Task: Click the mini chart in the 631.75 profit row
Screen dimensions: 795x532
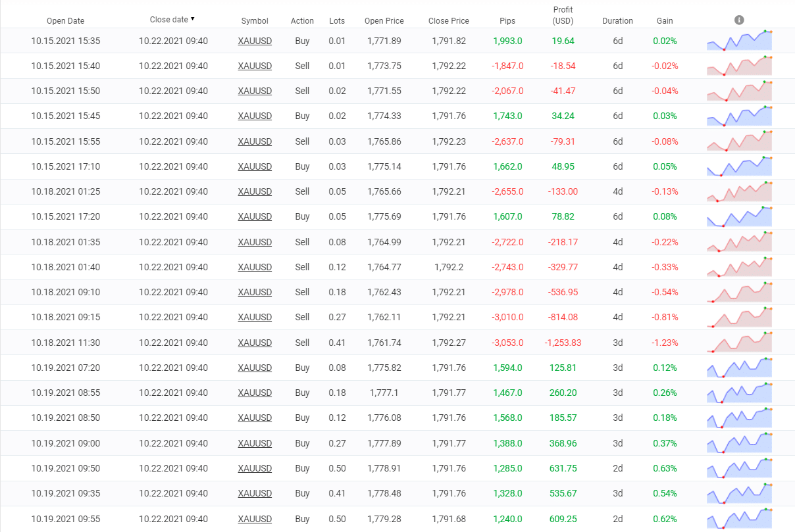Action: pos(739,468)
